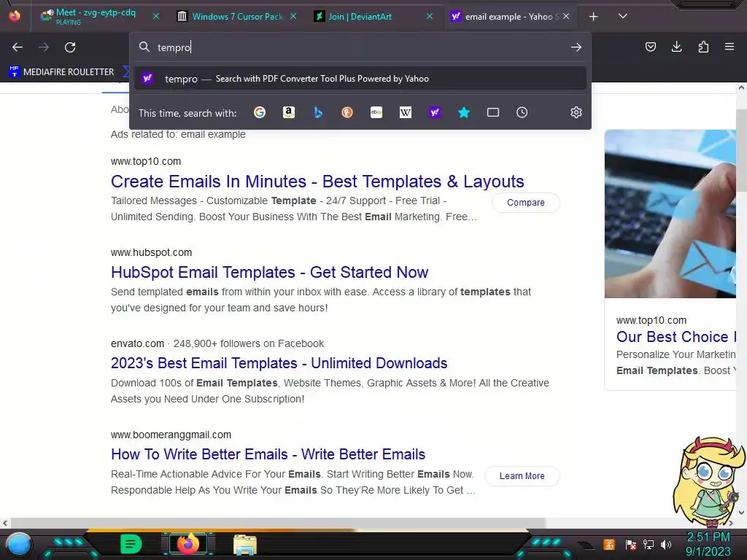Search this time with Bing

[x=318, y=112]
